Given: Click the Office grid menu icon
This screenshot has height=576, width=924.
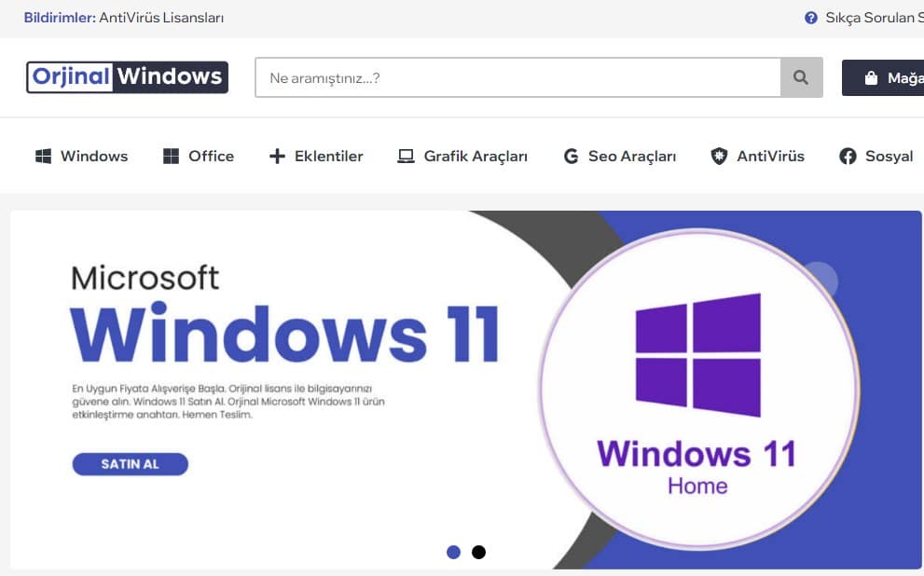Looking at the screenshot, I should coord(171,156).
